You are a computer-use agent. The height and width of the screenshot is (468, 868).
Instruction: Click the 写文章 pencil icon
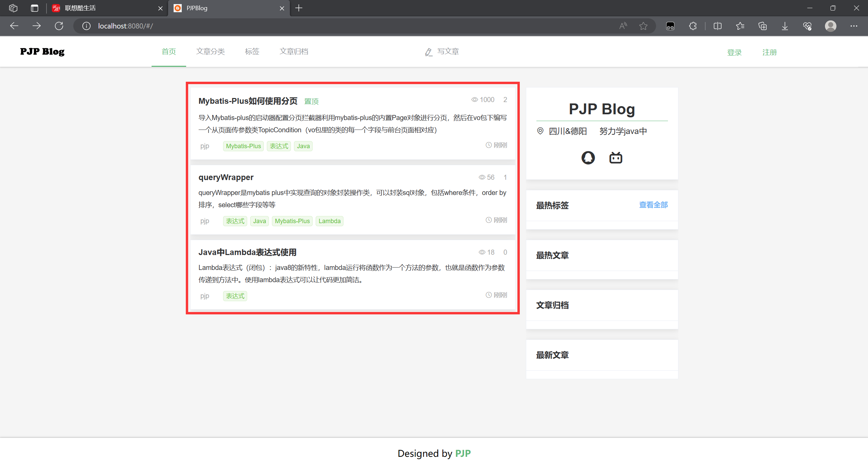429,52
